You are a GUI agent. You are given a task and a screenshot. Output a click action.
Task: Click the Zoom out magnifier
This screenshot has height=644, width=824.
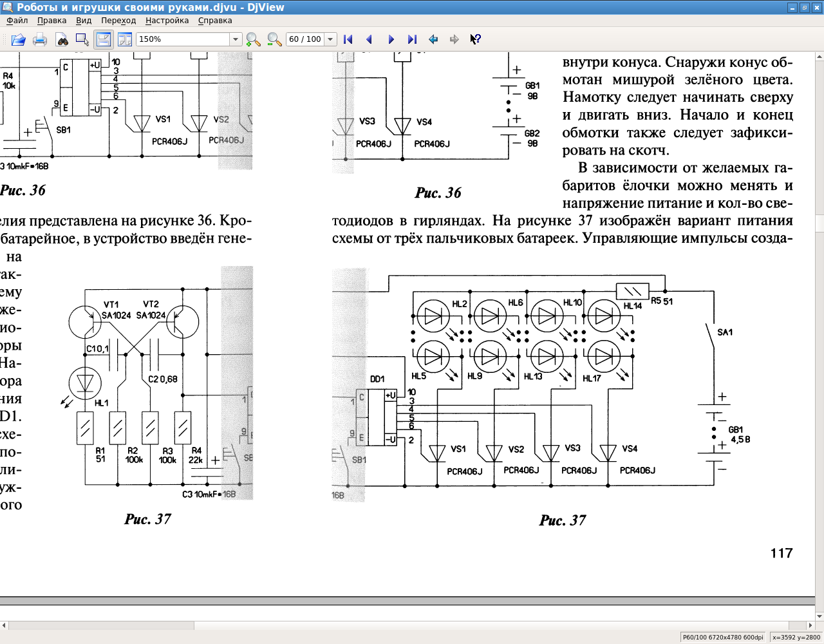(274, 39)
